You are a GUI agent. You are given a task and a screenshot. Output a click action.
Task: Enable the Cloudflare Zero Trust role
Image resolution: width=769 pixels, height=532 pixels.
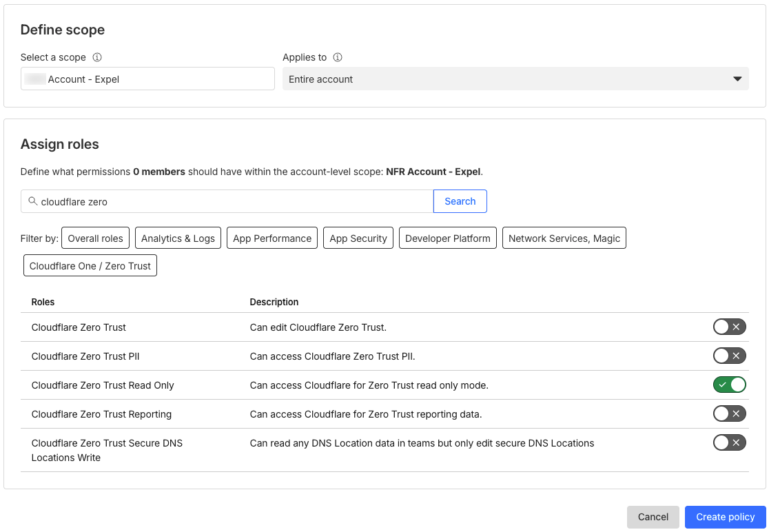pos(729,327)
